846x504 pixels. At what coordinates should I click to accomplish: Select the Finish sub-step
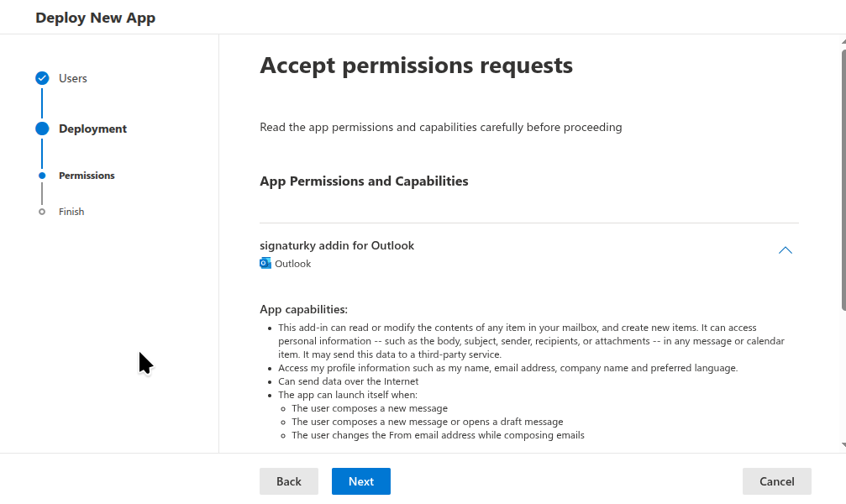click(71, 212)
